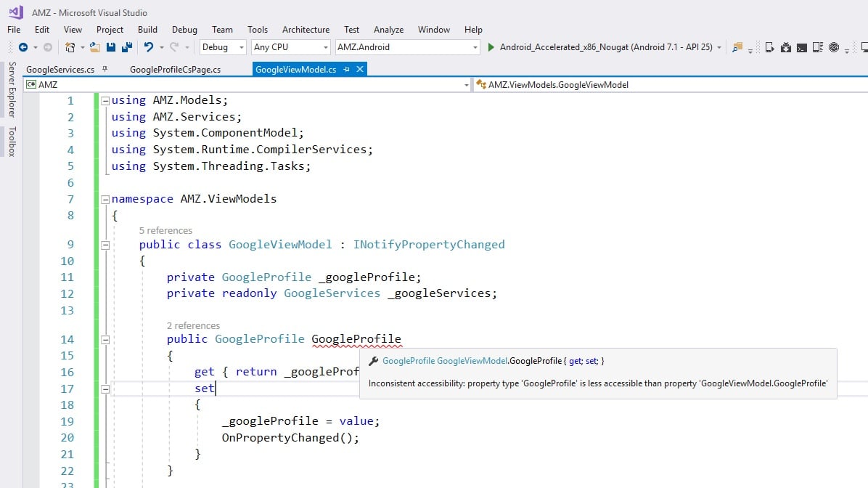Screen dimensions: 868x488
Task: Open the Tools menu
Action: (258, 30)
